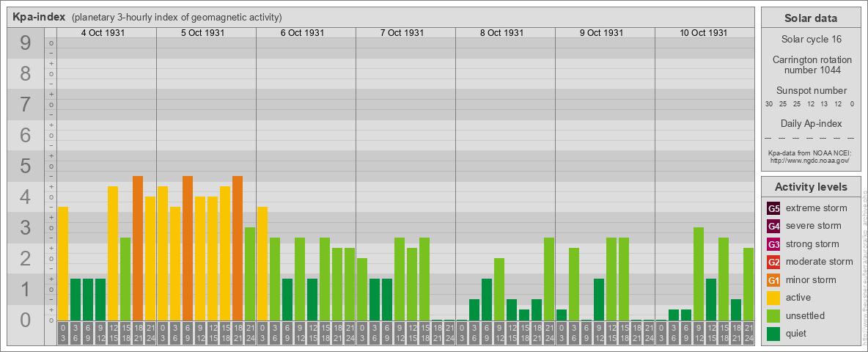The image size is (868, 352).
Task: Click the 21-24 time label under 10 Oct
Action: 749,334
